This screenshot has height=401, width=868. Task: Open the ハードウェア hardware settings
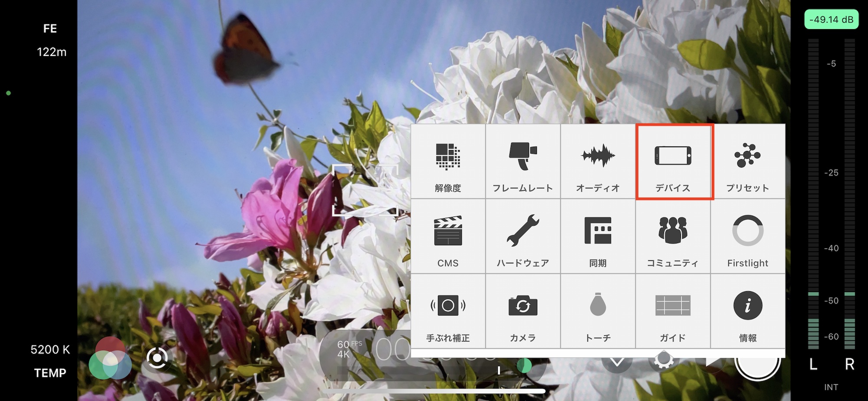click(523, 237)
